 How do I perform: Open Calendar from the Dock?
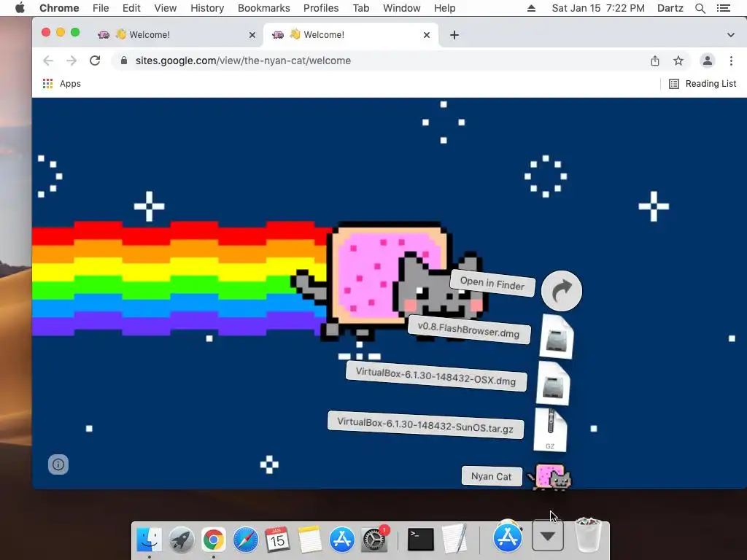(x=277, y=540)
